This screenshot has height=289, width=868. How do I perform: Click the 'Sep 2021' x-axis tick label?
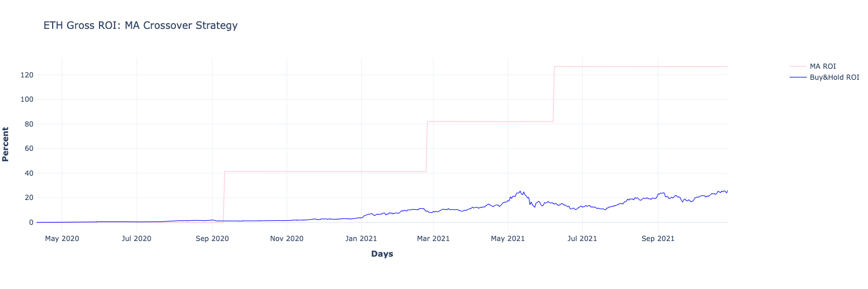(658, 238)
